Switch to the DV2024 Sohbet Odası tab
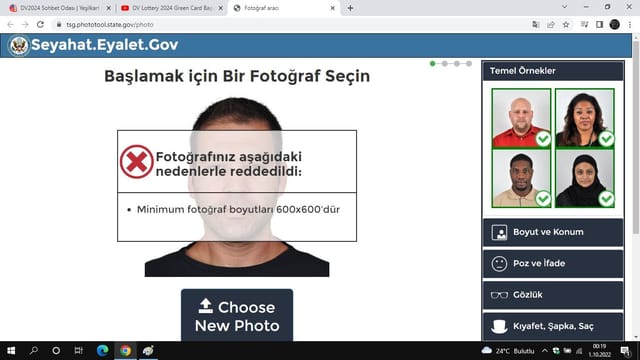640x360 pixels. click(x=59, y=8)
